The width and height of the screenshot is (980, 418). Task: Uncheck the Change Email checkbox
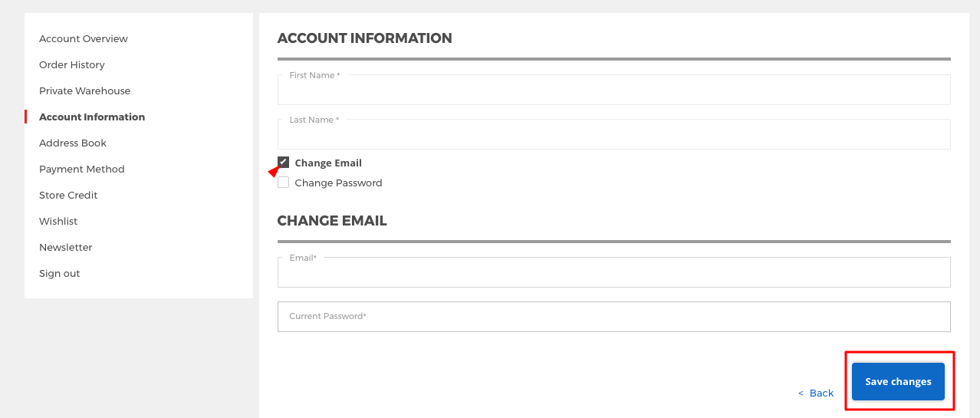284,162
